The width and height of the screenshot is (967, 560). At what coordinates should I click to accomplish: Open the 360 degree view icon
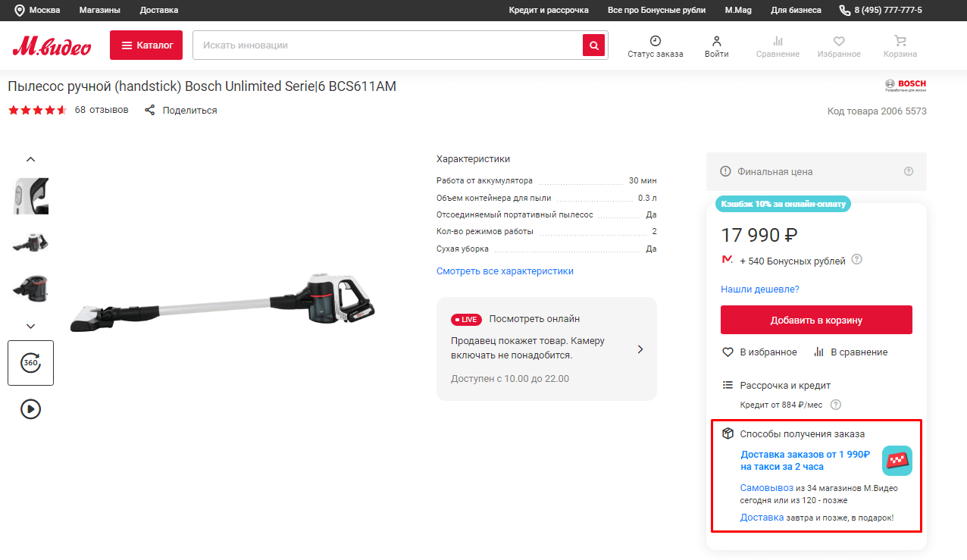coord(31,363)
